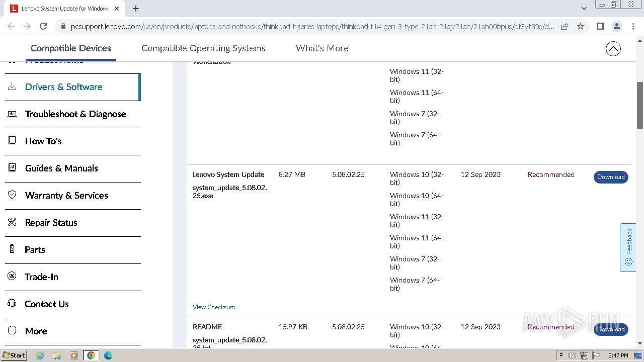Click the page vertical scrollbar thumb
644x362 pixels.
click(x=640, y=105)
